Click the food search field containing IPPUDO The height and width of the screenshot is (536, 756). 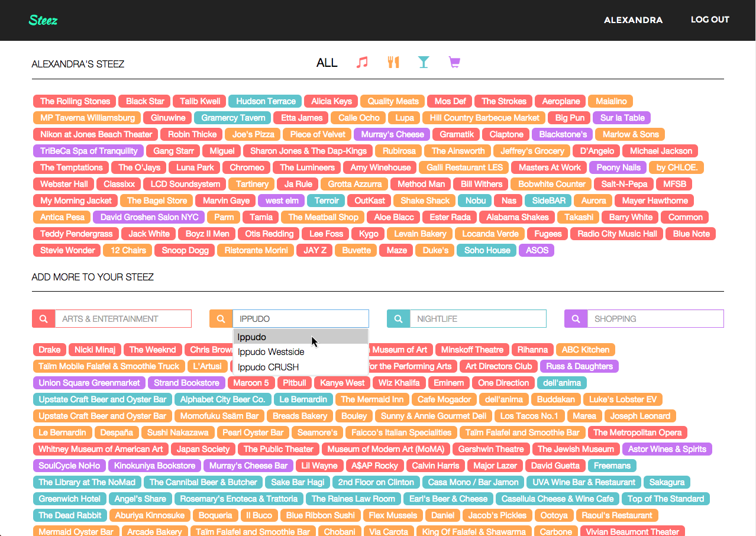301,319
